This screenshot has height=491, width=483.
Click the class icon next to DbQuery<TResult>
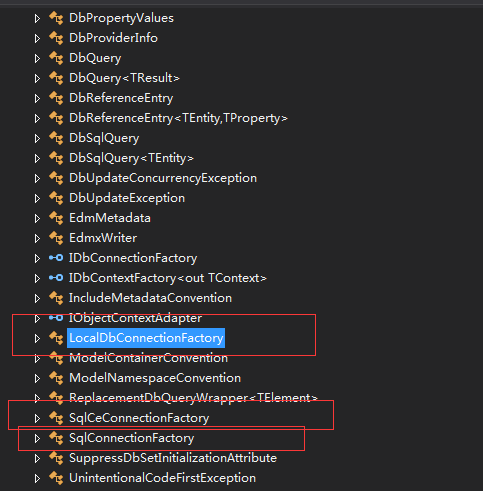coord(56,78)
